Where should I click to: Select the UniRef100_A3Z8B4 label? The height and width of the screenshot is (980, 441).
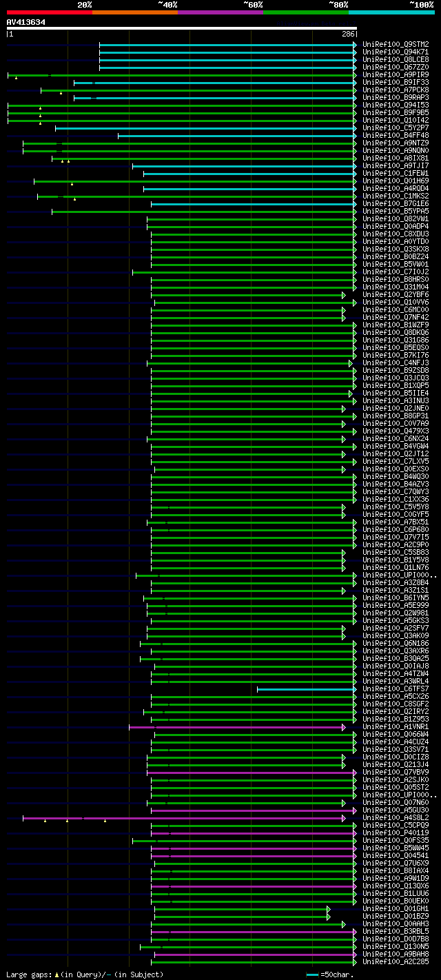tap(396, 583)
